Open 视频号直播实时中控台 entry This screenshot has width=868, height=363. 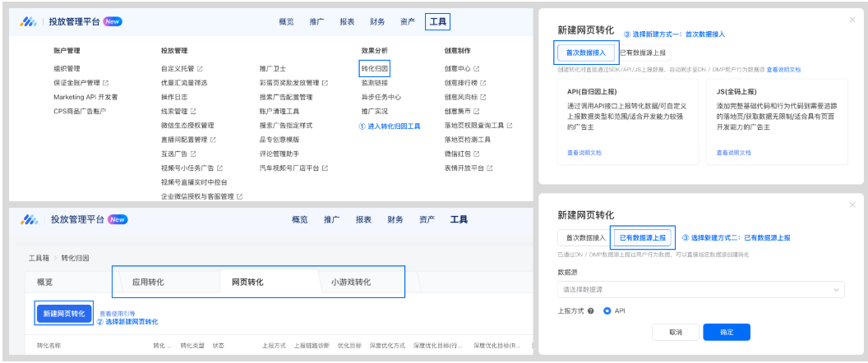click(x=194, y=182)
